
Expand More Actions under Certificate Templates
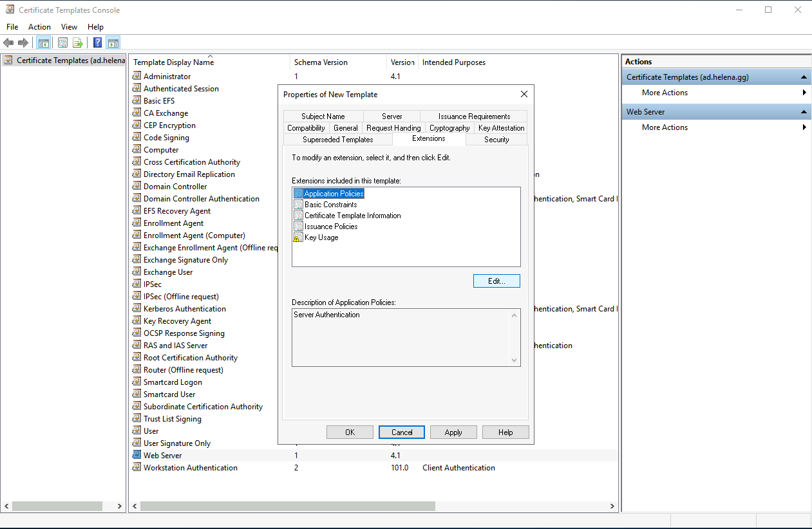tap(665, 93)
